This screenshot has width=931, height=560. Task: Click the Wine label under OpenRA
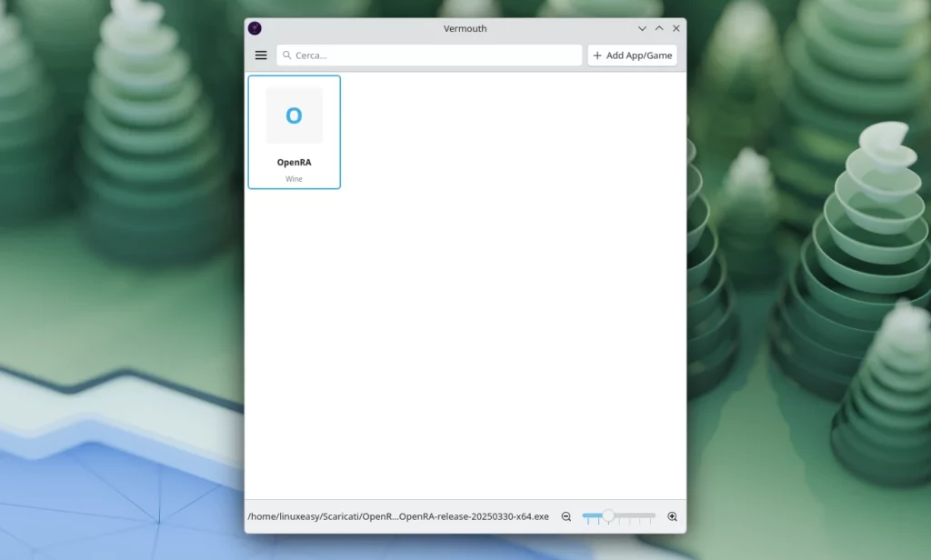click(x=294, y=179)
